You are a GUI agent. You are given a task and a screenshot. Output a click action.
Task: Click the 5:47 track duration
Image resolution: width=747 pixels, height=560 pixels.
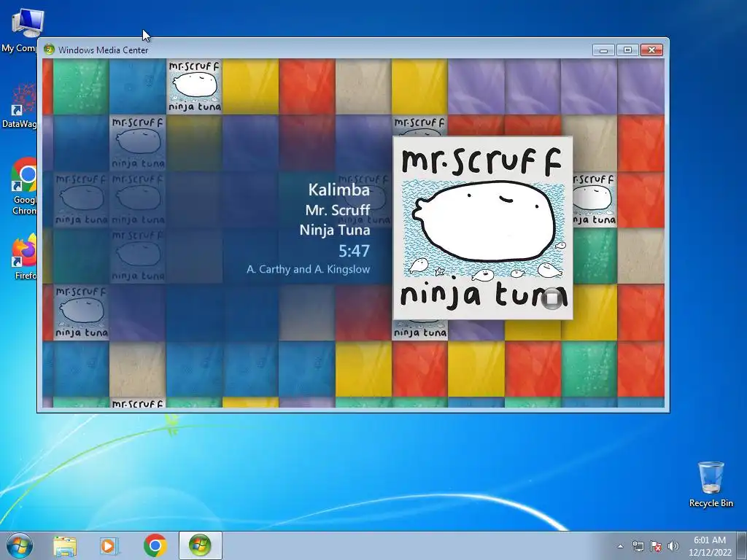354,251
